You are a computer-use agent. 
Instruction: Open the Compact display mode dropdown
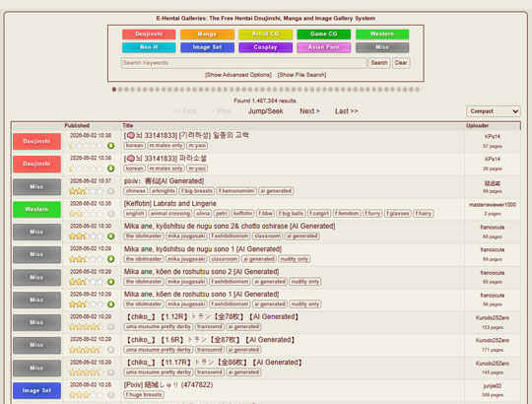494,111
